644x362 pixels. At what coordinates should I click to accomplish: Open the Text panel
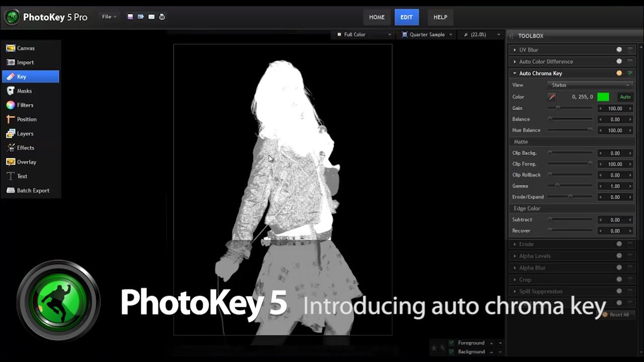(x=31, y=176)
